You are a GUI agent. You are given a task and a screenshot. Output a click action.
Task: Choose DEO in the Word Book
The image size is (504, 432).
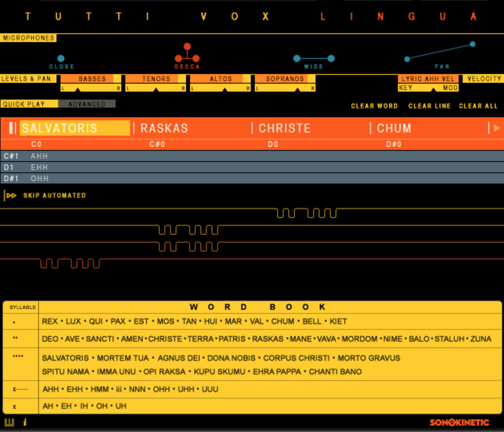pos(50,339)
